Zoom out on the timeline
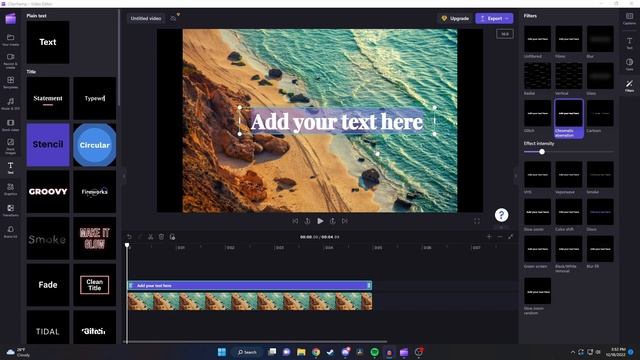 click(500, 237)
